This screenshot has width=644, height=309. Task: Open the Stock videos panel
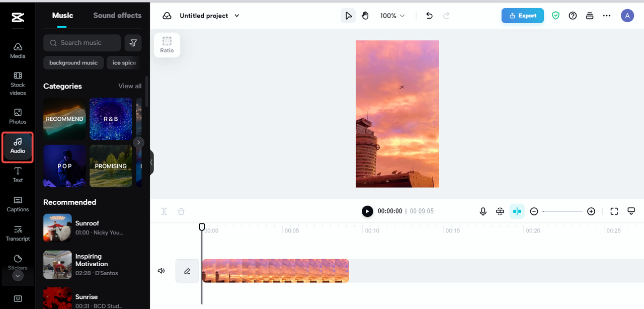18,83
